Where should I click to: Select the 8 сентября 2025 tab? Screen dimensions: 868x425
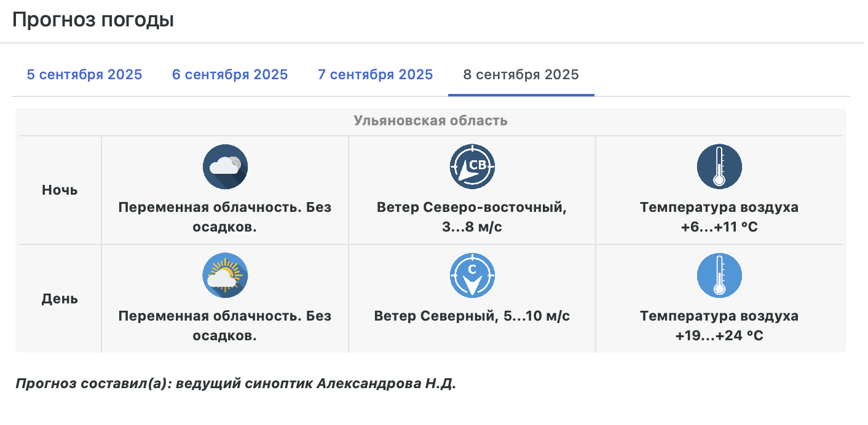coord(521,75)
